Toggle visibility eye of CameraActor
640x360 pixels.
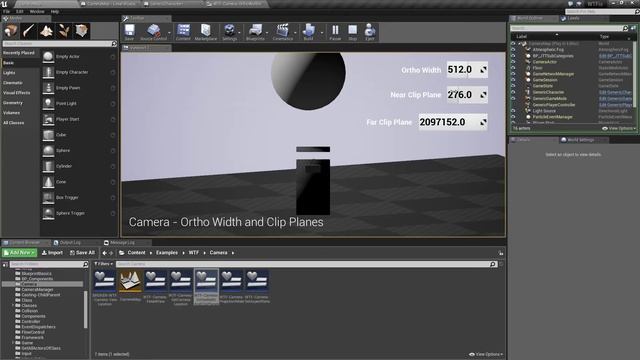pyautogui.click(x=513, y=62)
